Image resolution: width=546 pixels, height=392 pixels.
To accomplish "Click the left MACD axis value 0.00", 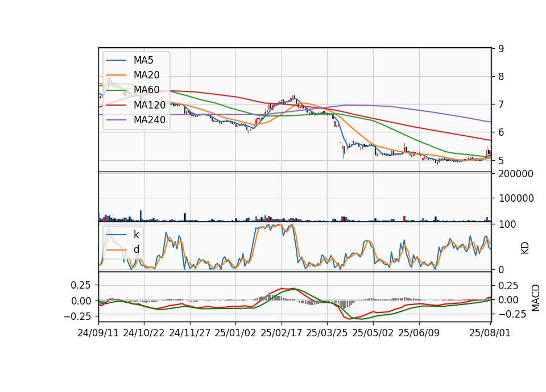I will (81, 301).
